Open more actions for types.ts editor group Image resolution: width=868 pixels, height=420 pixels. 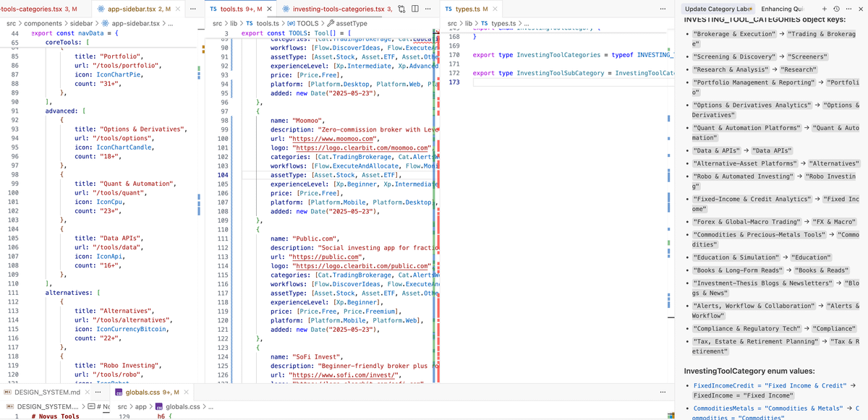pyautogui.click(x=662, y=9)
